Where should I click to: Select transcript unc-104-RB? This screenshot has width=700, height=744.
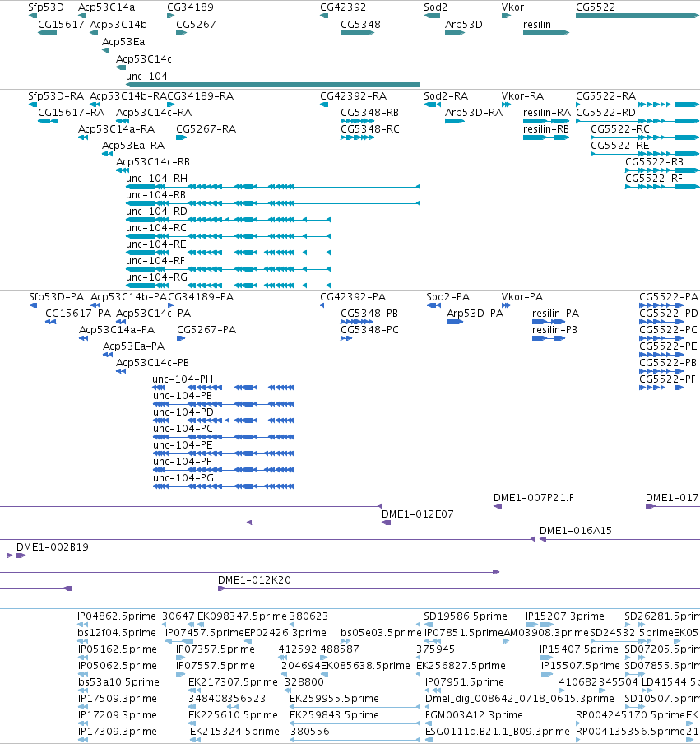tap(273, 203)
